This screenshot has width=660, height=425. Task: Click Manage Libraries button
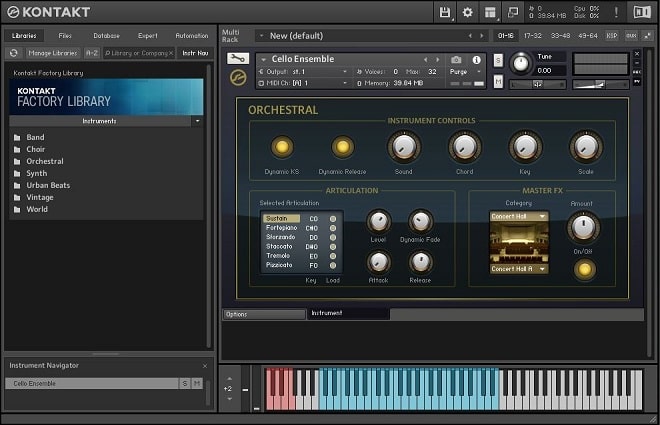point(53,53)
